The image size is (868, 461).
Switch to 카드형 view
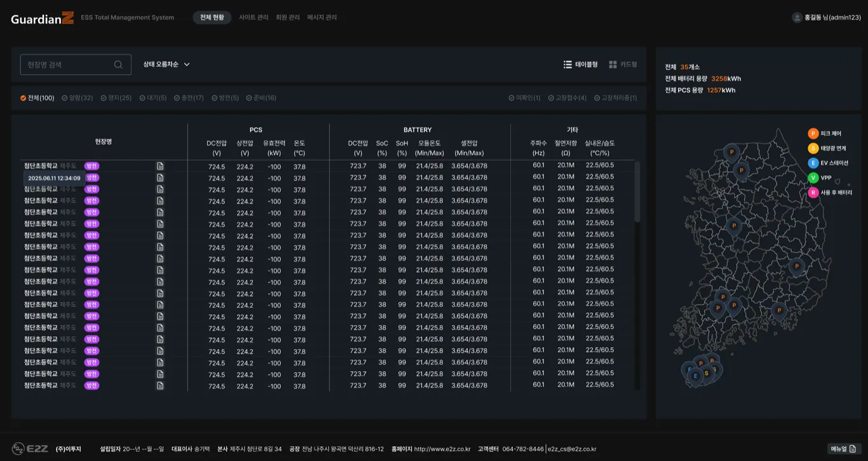(623, 64)
